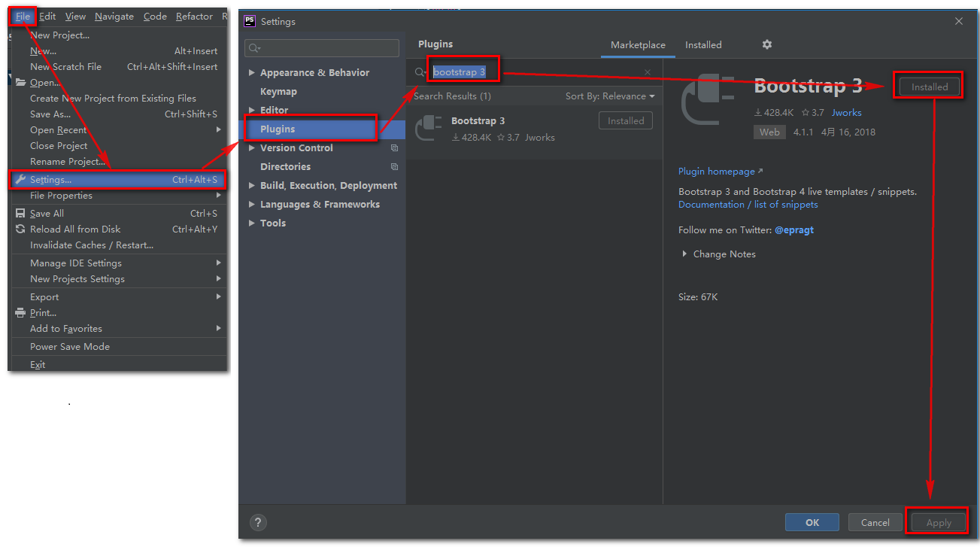The height and width of the screenshot is (547, 980).
Task: Choose Settings... from File menu
Action: pos(118,180)
